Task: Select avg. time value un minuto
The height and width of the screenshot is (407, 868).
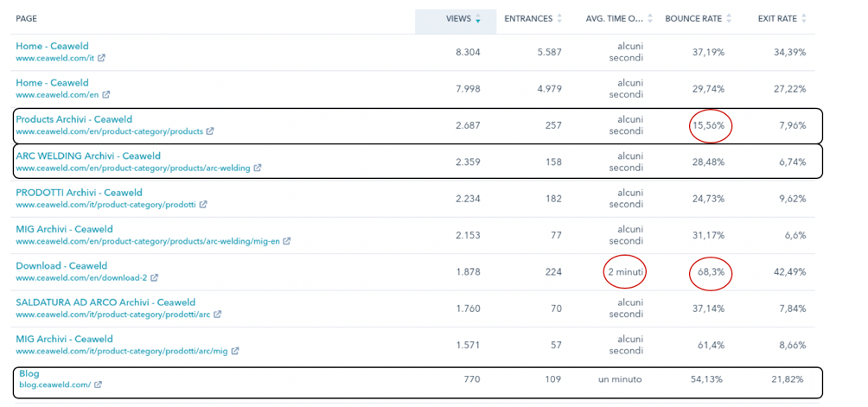Action: point(620,379)
